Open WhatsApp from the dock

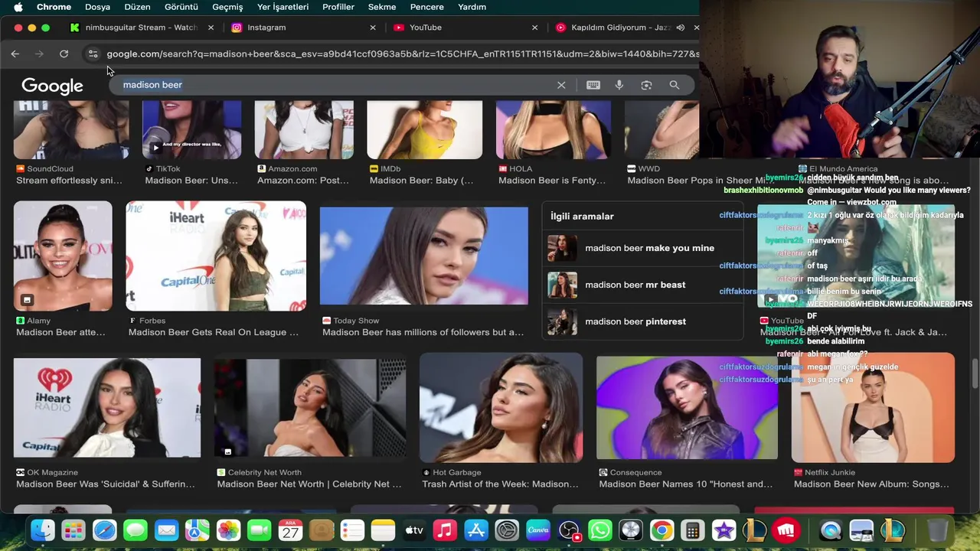click(600, 530)
